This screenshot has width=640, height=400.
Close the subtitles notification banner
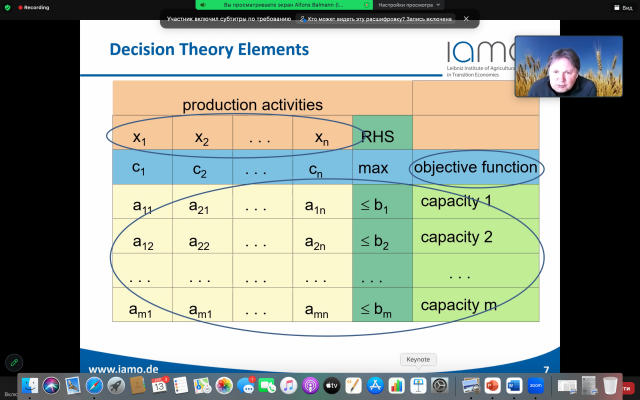(x=466, y=19)
